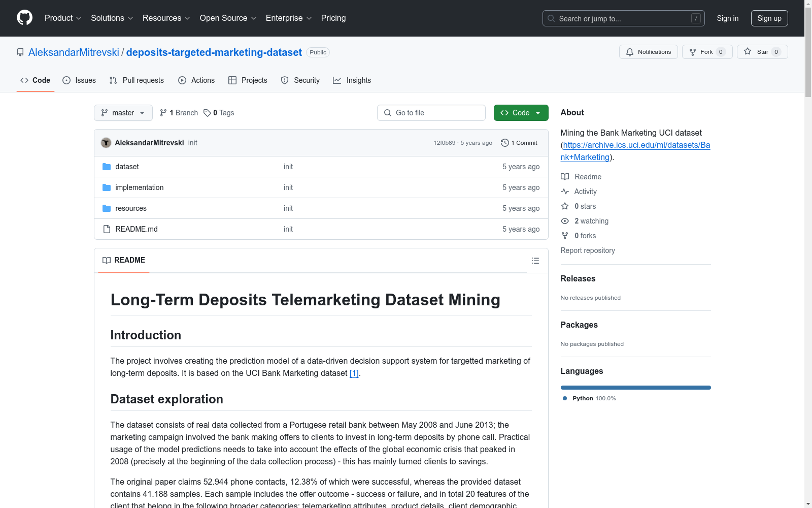The height and width of the screenshot is (508, 812).
Task: Click the slash shortcut key icon
Action: click(x=696, y=18)
